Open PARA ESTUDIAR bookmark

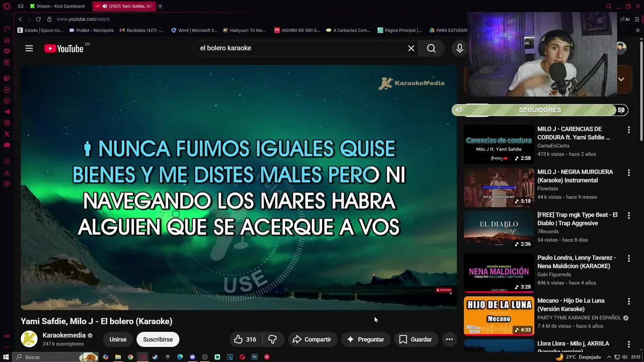[448, 30]
